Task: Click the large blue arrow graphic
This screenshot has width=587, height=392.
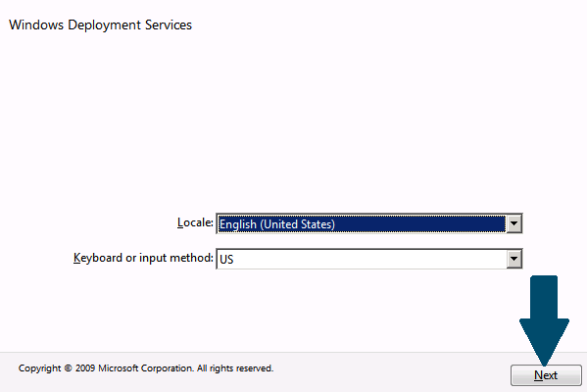Action: click(x=544, y=320)
